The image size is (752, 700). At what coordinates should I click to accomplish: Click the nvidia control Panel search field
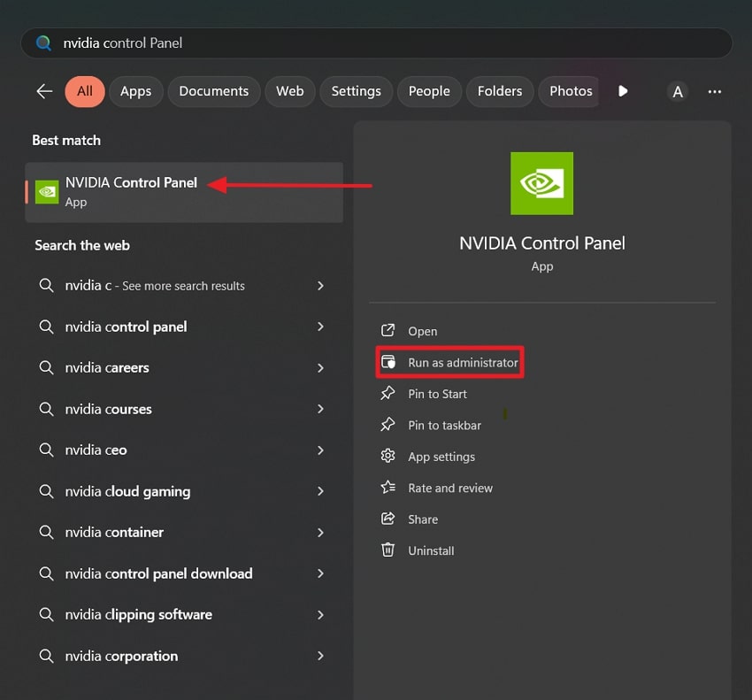click(x=377, y=43)
